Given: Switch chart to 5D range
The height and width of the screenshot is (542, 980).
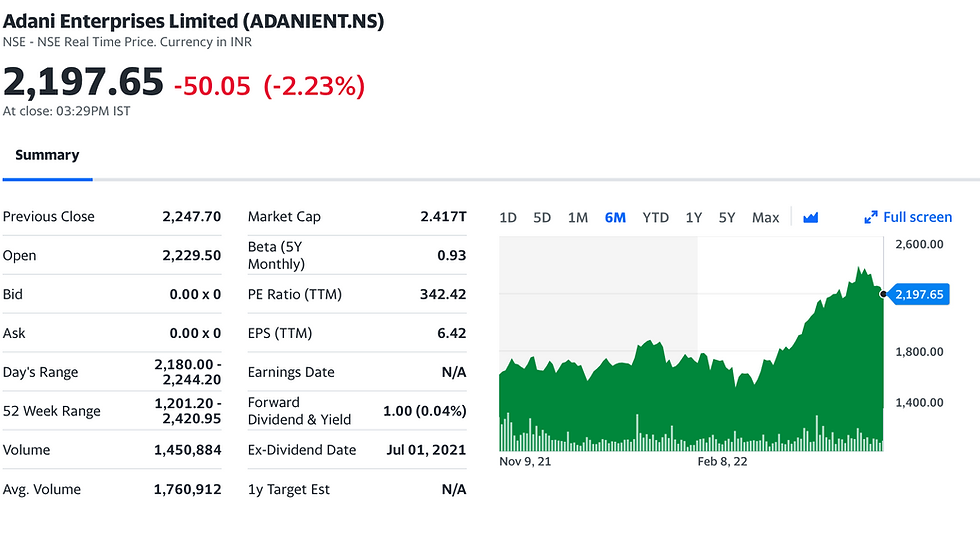Looking at the screenshot, I should pyautogui.click(x=542, y=217).
